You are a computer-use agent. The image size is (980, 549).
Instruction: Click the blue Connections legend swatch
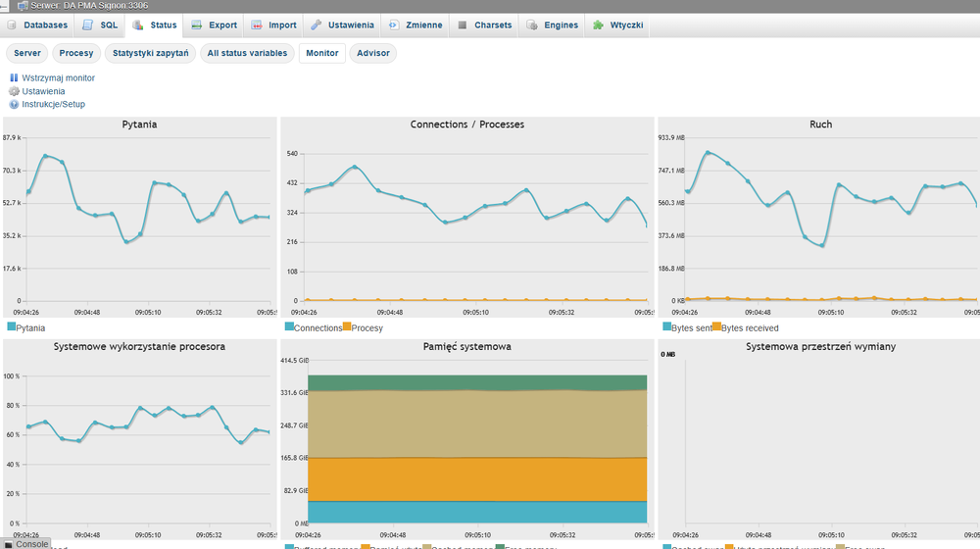pyautogui.click(x=289, y=326)
